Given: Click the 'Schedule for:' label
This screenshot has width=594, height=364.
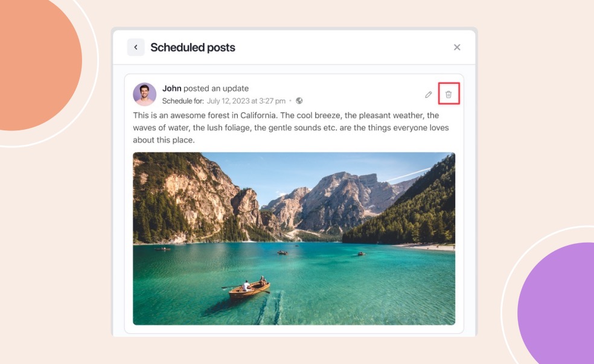Looking at the screenshot, I should 183,101.
